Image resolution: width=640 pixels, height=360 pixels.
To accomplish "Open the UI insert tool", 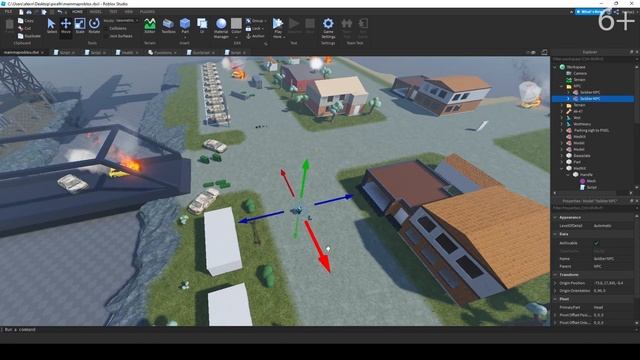I will [x=202, y=26].
